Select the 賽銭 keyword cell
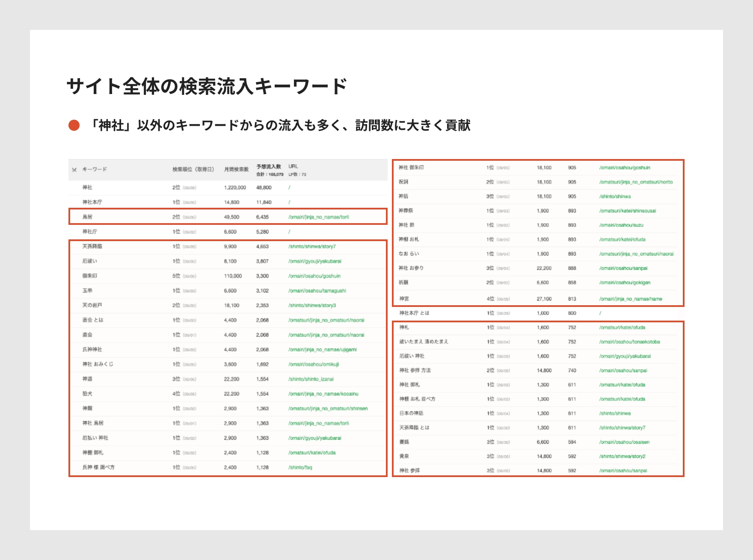The width and height of the screenshot is (753, 560). 404,442
